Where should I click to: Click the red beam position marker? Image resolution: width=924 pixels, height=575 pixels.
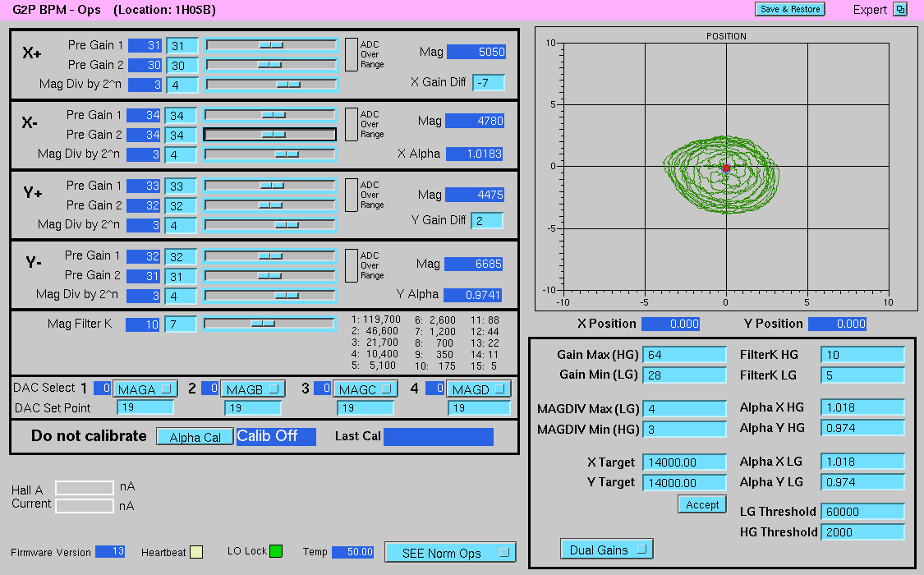pyautogui.click(x=727, y=168)
